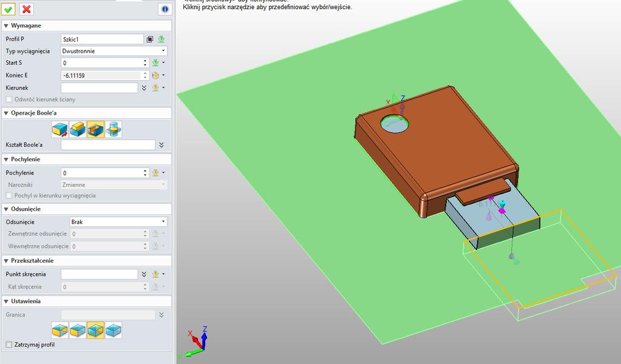Click the green pick icon beside Start S
The height and width of the screenshot is (364, 621).
coord(155,63)
